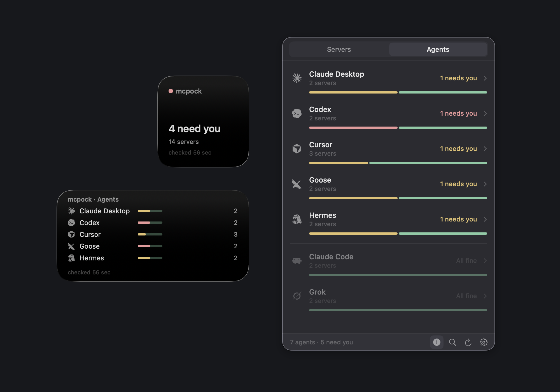The width and height of the screenshot is (560, 392).
Task: Expand the Hermes row chevron
Action: [x=485, y=219]
